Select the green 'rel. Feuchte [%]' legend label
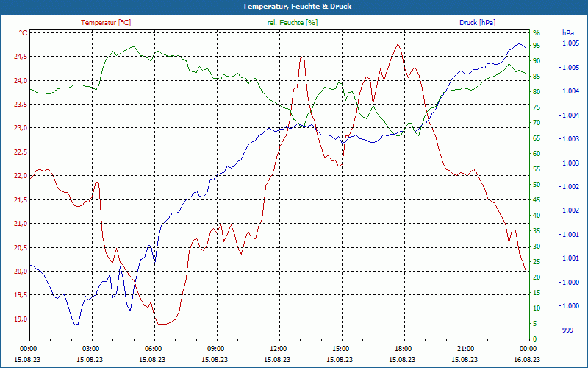 [x=292, y=23]
